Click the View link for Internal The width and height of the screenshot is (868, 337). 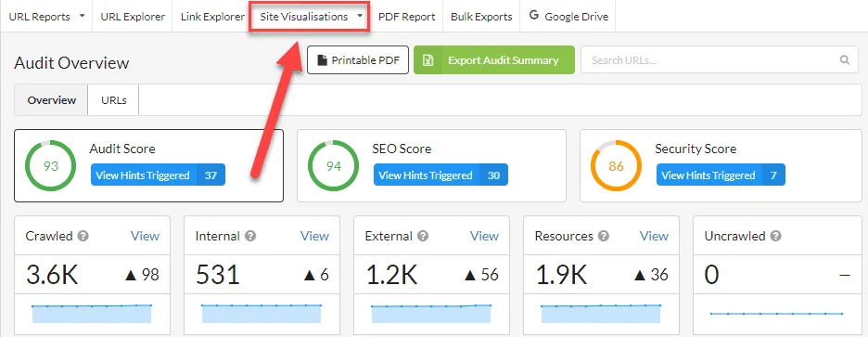314,236
